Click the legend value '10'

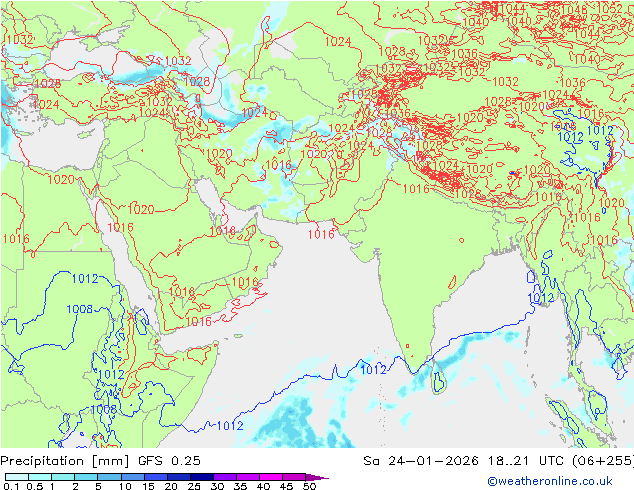pyautogui.click(x=125, y=486)
